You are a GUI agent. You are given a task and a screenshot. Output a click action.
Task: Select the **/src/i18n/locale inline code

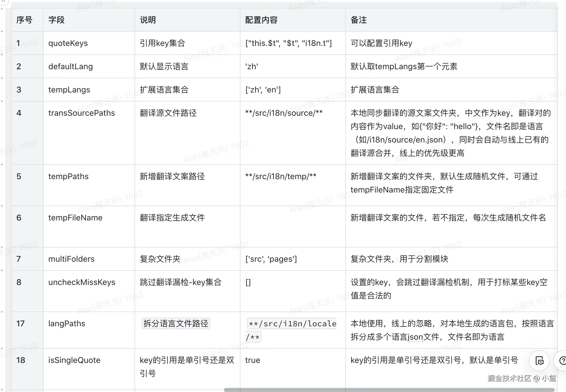coord(292,324)
